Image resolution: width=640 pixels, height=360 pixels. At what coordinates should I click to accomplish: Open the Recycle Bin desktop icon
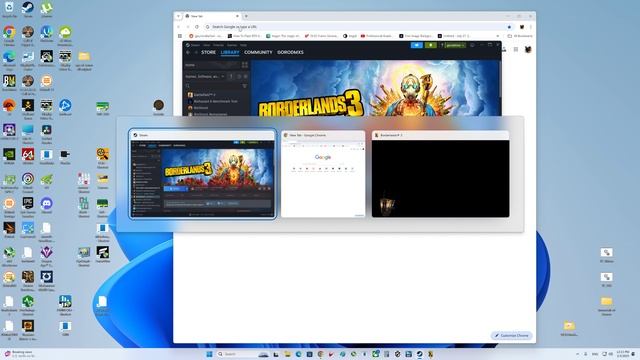point(9,10)
